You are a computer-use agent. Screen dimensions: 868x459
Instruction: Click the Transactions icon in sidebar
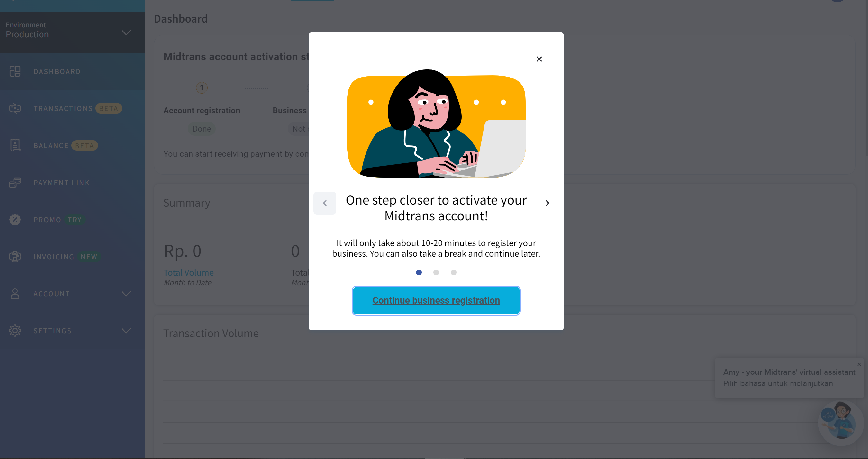point(15,108)
